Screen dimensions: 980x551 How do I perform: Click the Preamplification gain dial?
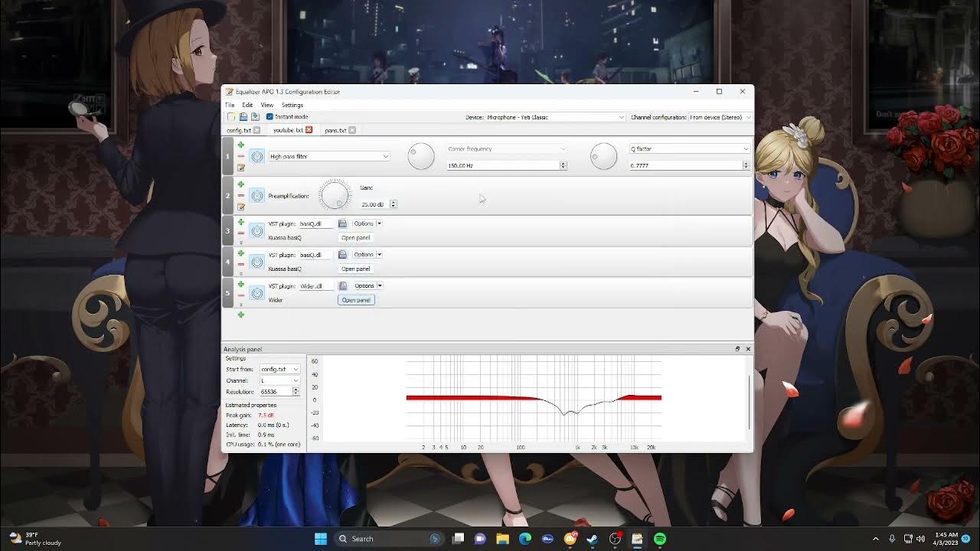335,195
